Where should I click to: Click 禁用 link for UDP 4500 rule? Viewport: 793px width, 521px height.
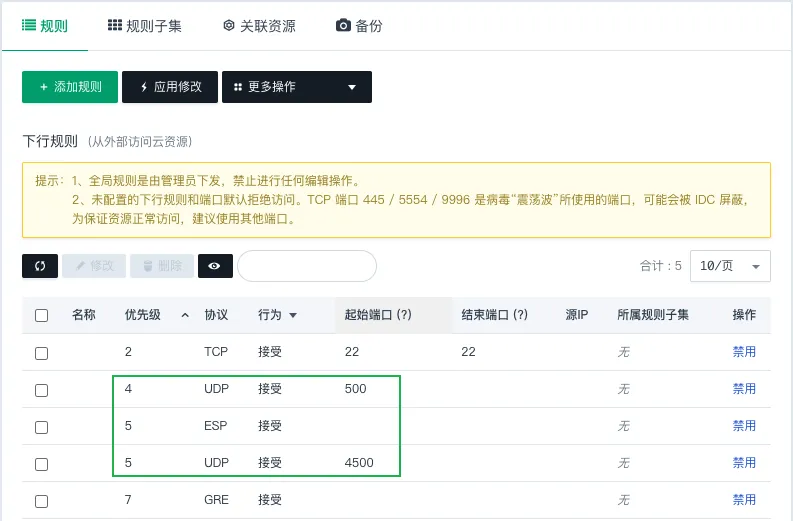tap(744, 463)
